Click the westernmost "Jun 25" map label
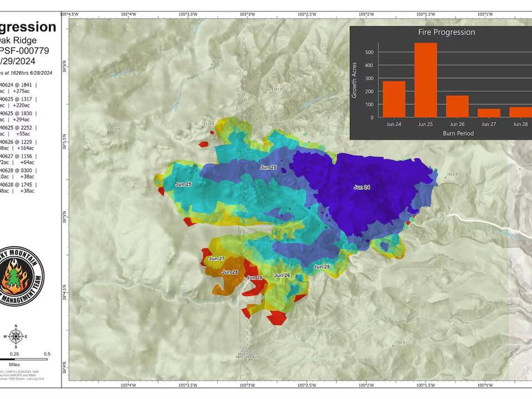532x399 pixels. pos(183,184)
